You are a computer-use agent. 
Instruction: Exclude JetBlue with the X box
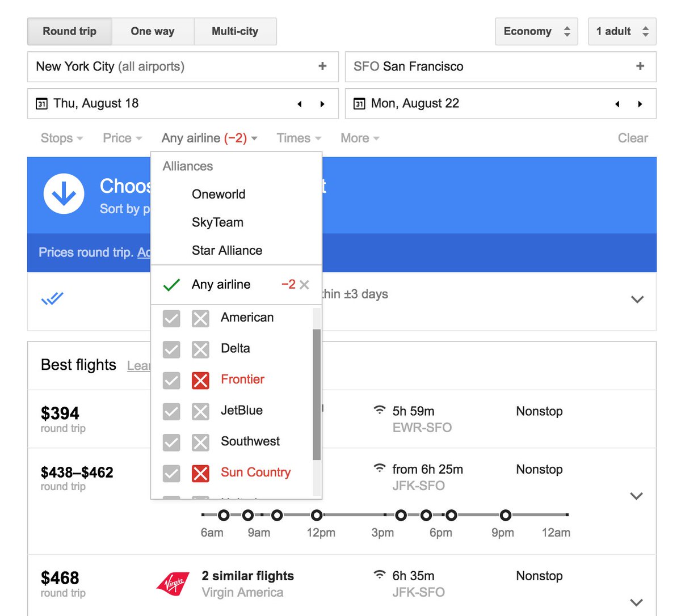point(200,411)
